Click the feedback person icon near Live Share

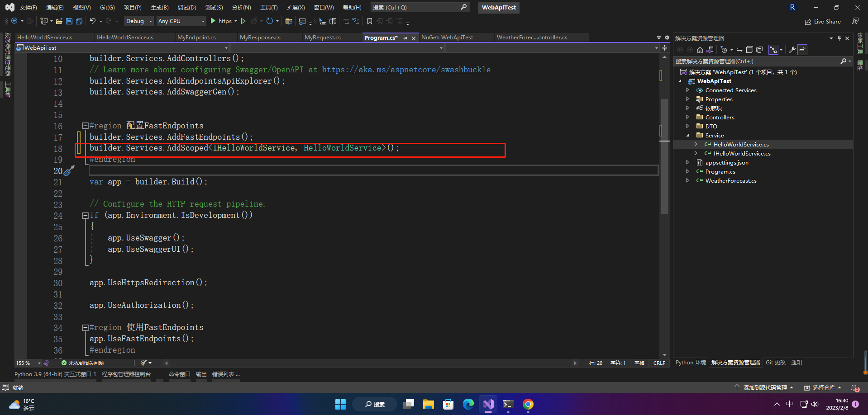[855, 21]
